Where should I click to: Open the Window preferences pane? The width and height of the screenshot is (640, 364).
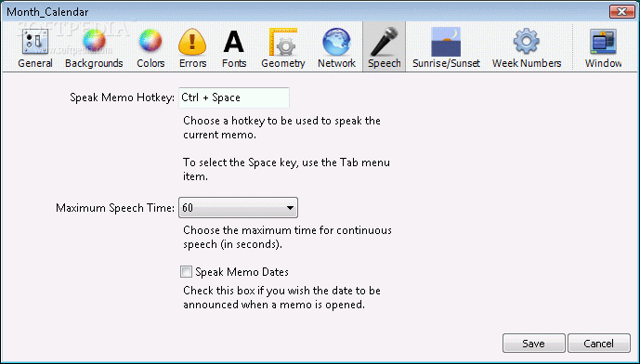click(603, 47)
